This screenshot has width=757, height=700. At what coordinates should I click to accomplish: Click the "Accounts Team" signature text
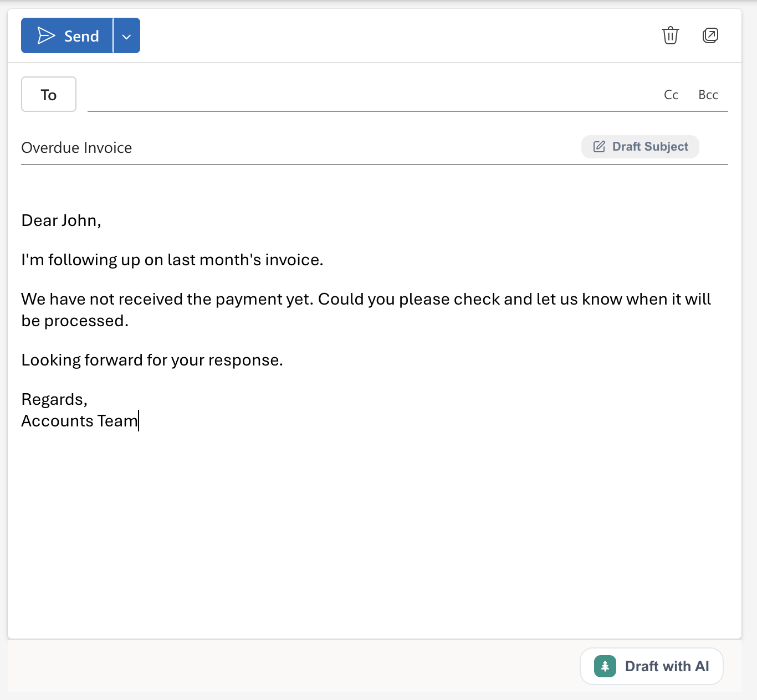[x=79, y=421]
